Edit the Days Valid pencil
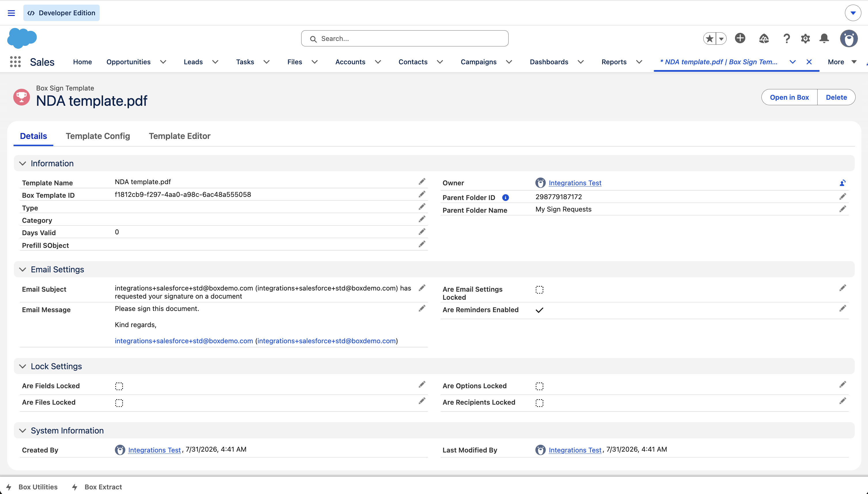This screenshot has height=494, width=868. (422, 232)
